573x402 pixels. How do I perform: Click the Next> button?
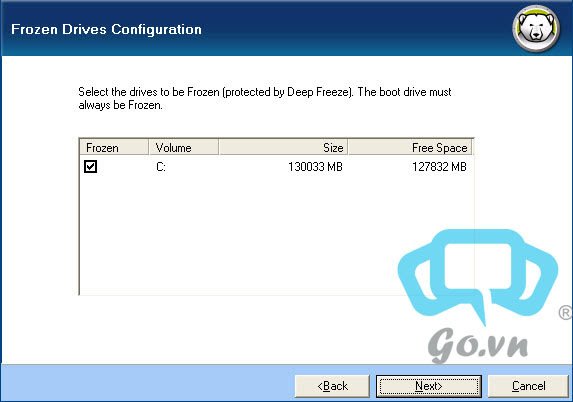click(x=429, y=386)
